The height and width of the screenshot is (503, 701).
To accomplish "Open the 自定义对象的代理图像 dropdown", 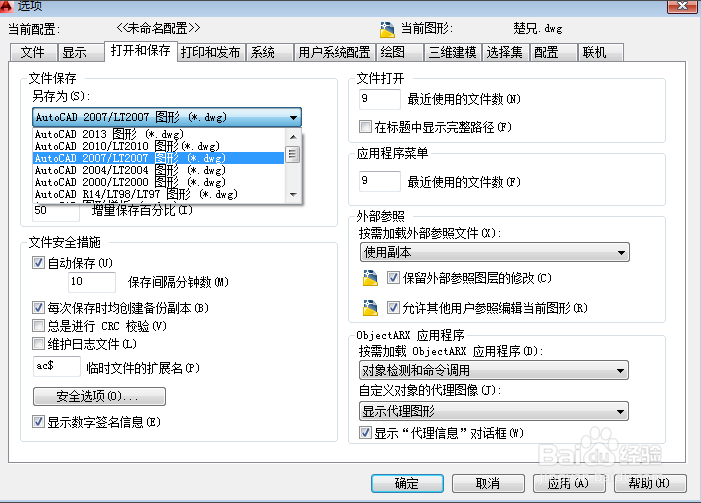I will [x=494, y=411].
